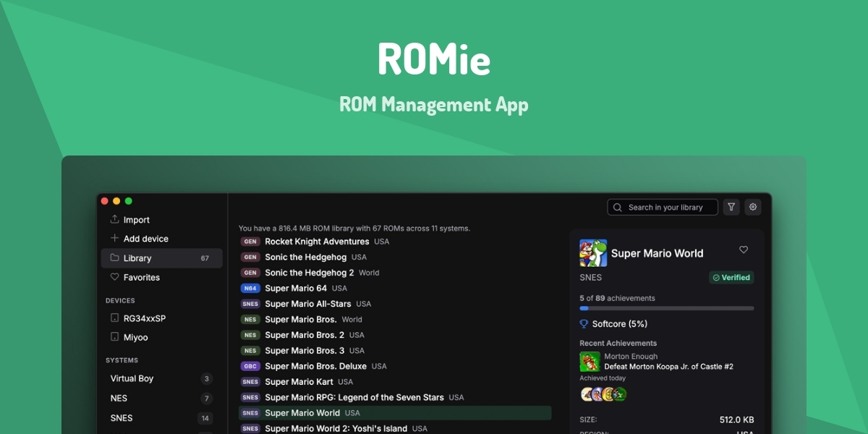Viewport: 868px width, 434px height.
Task: Click the Library count badge 67
Action: [x=205, y=258]
